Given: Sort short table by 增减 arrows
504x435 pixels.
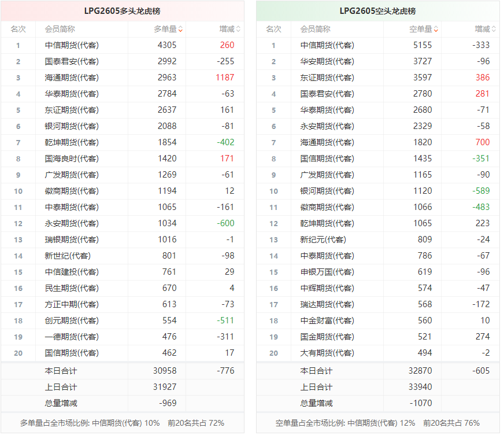Looking at the screenshot, I should [494, 30].
